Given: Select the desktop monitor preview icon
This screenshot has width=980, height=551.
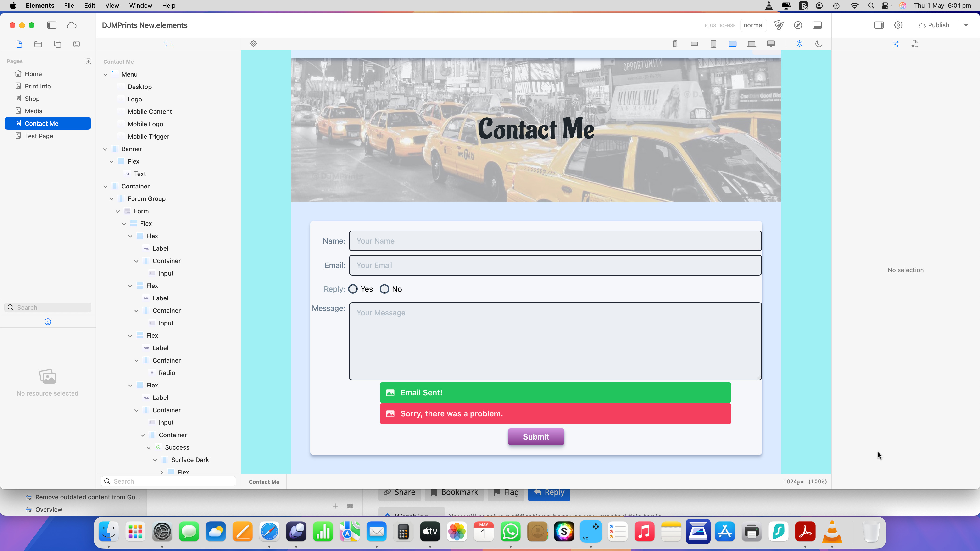Looking at the screenshot, I should click(771, 44).
